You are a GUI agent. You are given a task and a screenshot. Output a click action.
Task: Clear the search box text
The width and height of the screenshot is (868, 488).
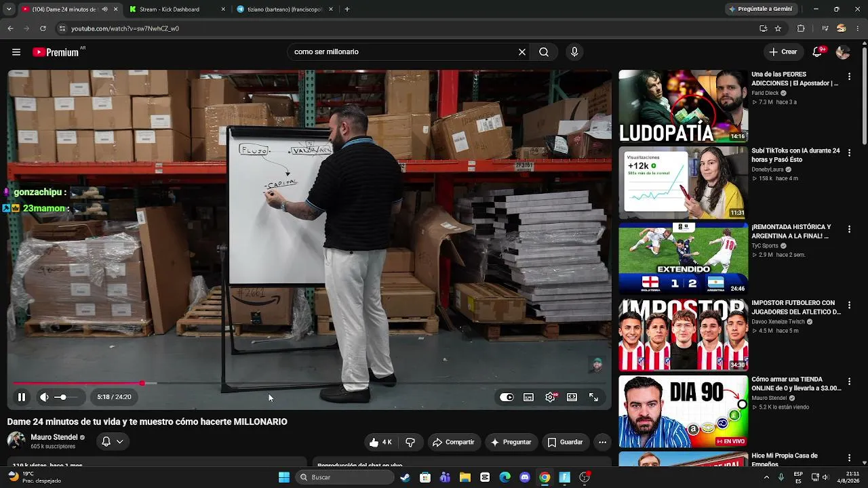522,52
